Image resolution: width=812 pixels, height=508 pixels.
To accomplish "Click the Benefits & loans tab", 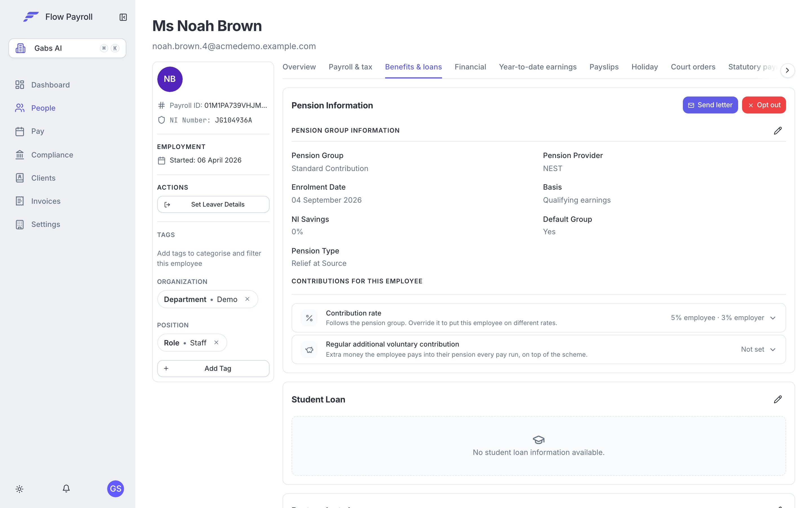I will click(x=413, y=67).
